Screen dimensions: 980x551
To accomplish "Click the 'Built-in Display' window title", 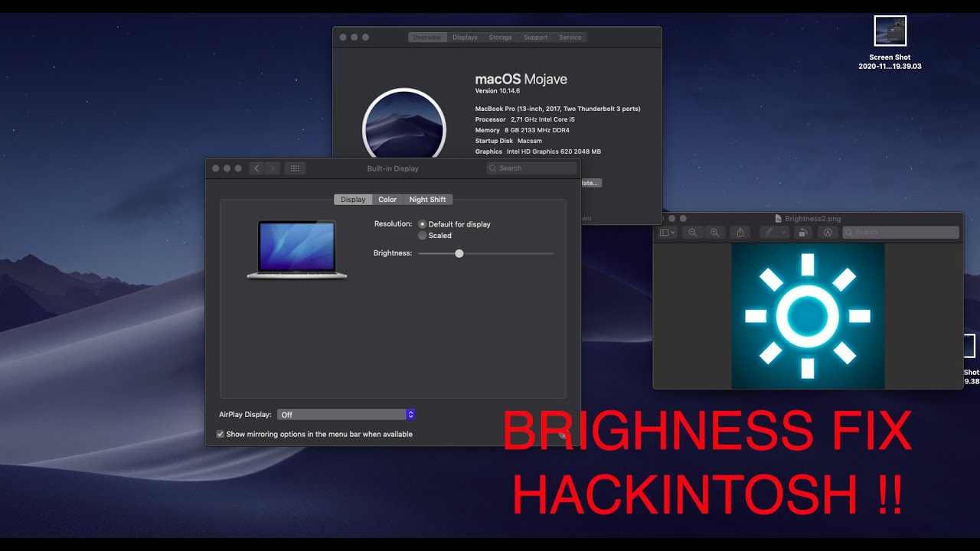I will pos(393,168).
